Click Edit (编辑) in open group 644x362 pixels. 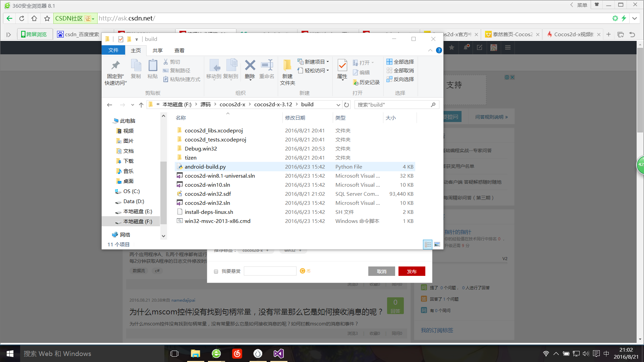pos(361,72)
